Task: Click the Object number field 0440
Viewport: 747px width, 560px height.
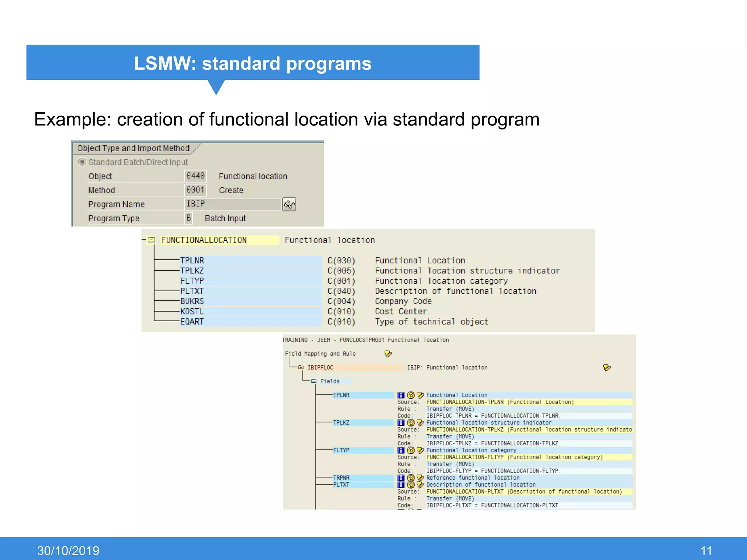Action: point(196,176)
